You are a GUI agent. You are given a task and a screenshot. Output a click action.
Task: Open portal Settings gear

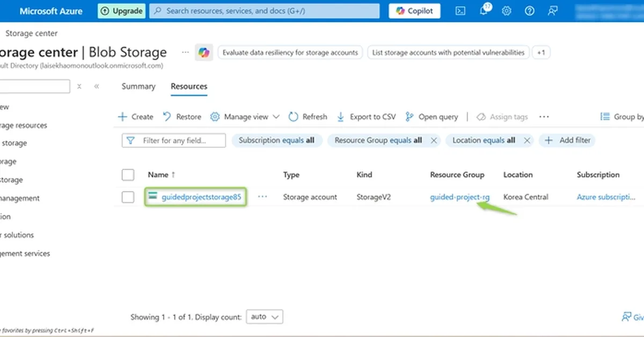pyautogui.click(x=507, y=11)
